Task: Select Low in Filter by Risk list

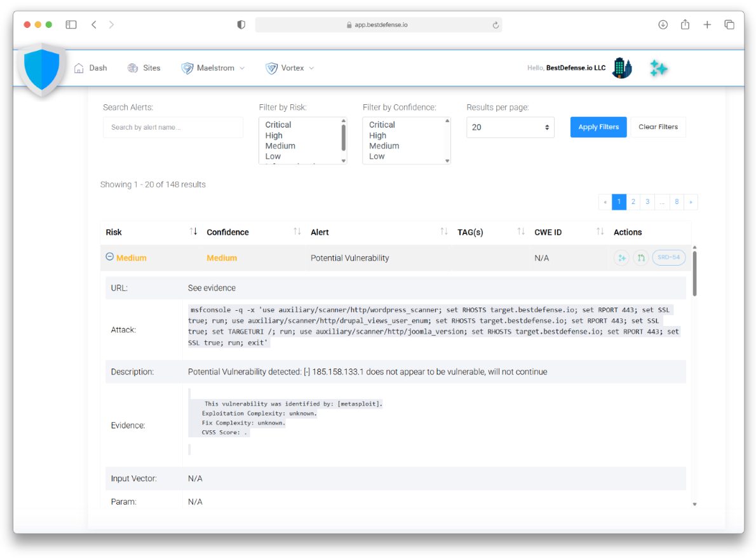Action: (273, 156)
